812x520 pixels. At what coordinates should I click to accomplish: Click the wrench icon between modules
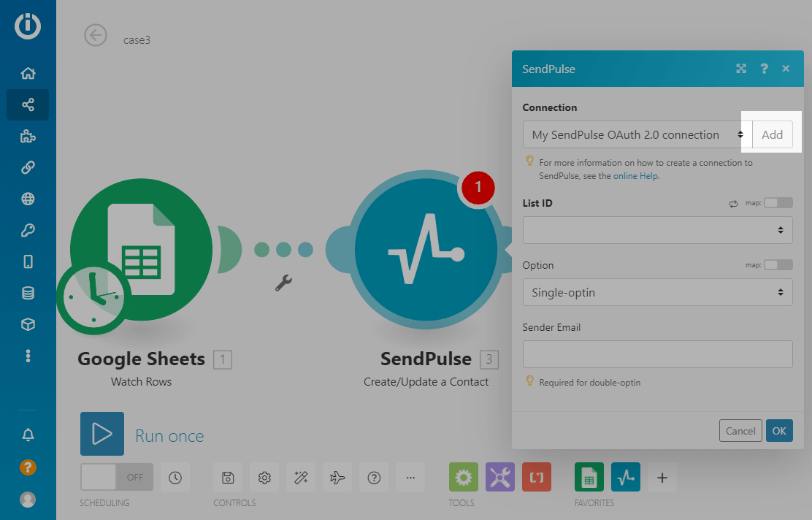click(x=283, y=283)
